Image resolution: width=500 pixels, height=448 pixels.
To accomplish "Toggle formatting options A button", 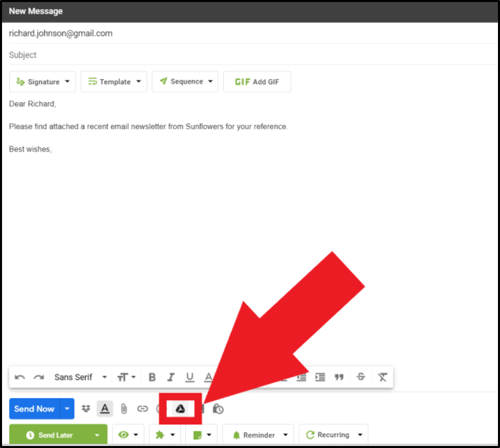I will tap(105, 409).
